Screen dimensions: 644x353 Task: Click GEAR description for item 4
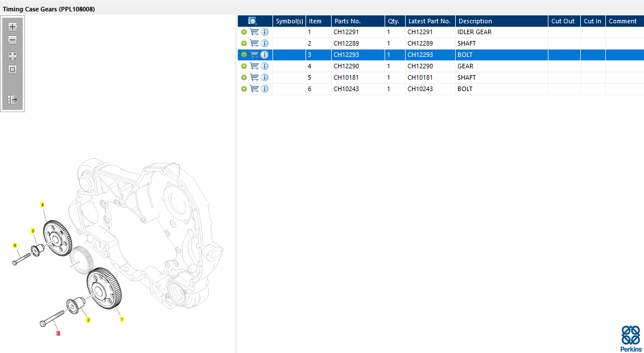(x=465, y=66)
